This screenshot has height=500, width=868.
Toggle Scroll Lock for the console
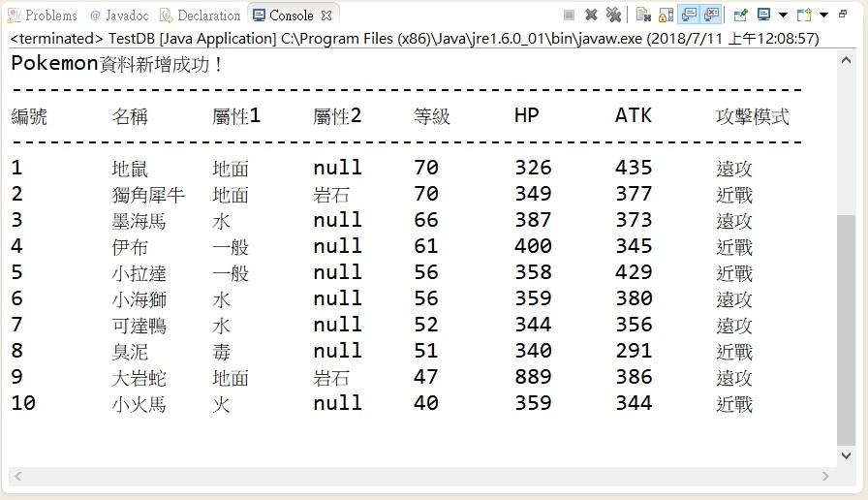(x=666, y=15)
